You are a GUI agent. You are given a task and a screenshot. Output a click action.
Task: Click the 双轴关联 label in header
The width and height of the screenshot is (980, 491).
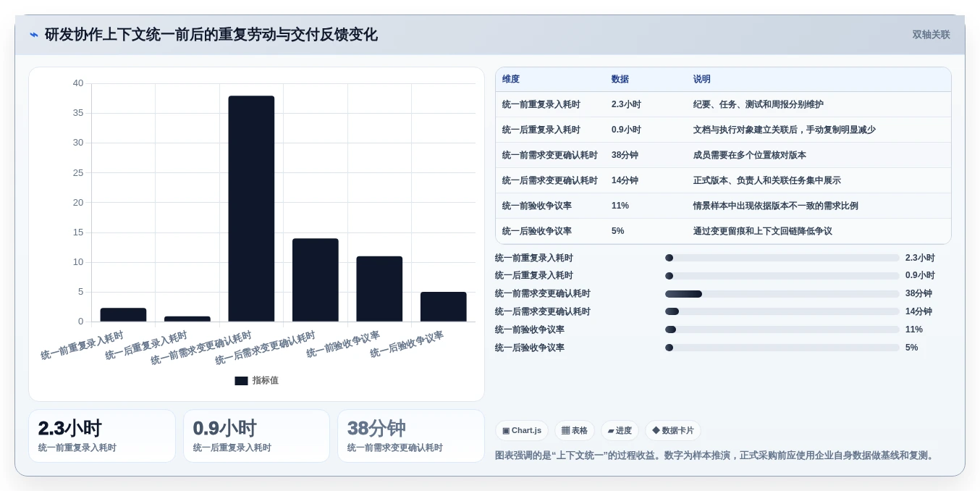tap(931, 35)
